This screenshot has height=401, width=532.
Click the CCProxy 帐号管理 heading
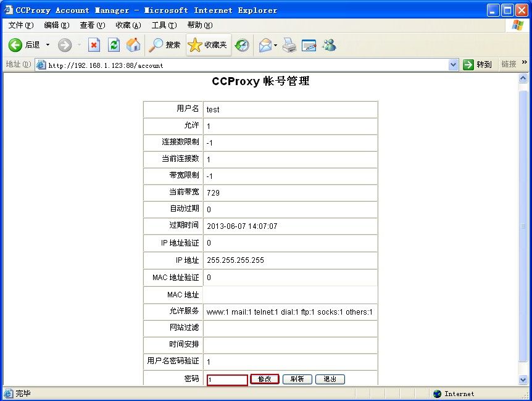pos(260,81)
